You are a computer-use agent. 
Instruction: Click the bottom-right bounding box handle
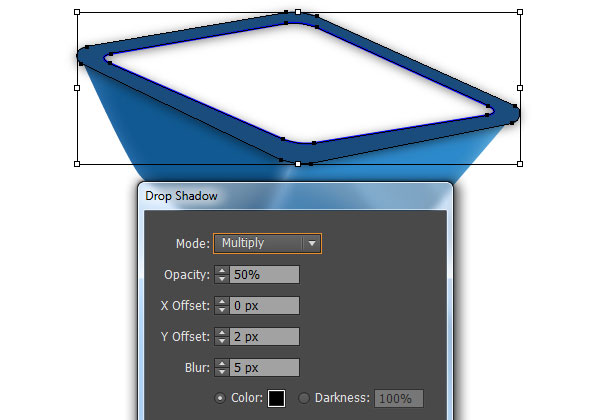coord(520,164)
